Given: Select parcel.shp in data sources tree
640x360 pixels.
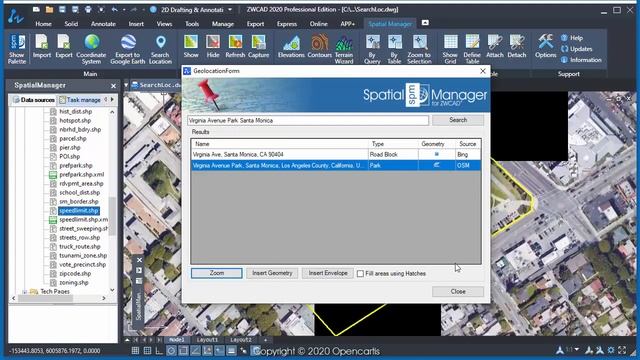Looking at the screenshot, I should 73,138.
